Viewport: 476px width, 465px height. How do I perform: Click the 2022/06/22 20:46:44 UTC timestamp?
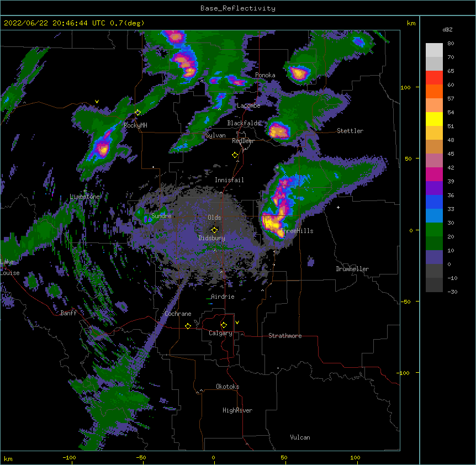[x=55, y=23]
